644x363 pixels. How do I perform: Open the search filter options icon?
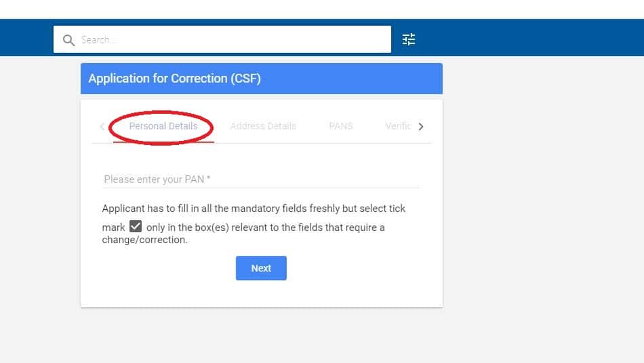tap(409, 39)
